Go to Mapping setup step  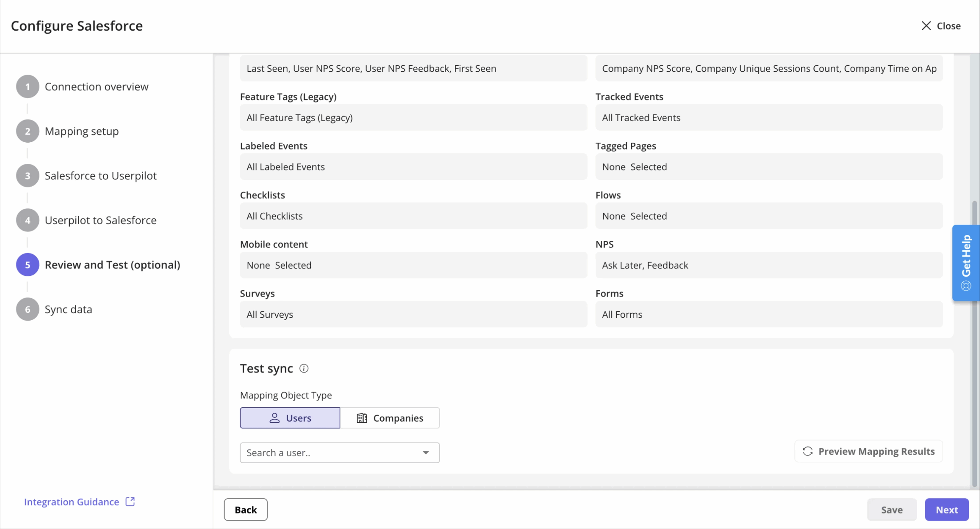pos(82,131)
